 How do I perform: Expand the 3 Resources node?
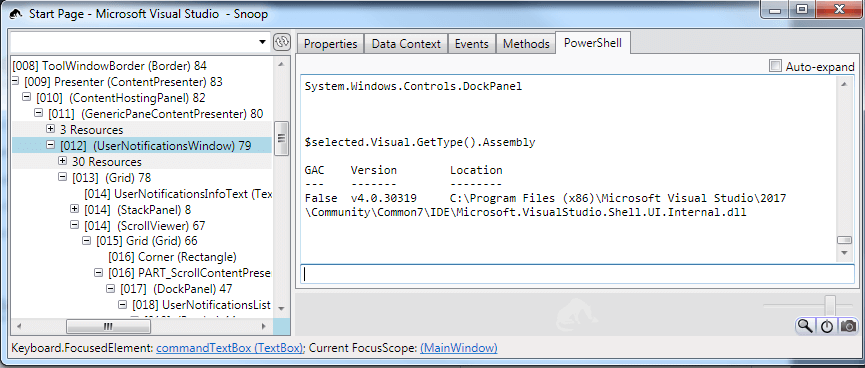pos(51,130)
